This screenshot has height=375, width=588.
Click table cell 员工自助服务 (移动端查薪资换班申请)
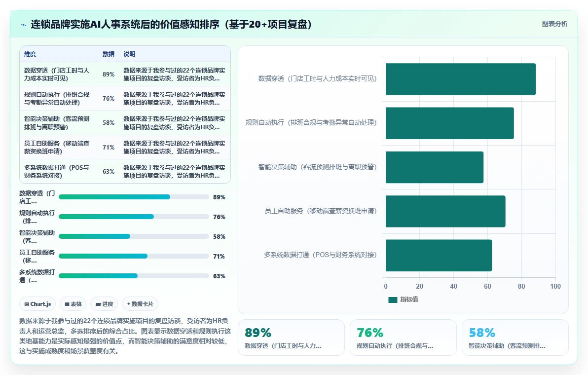pos(57,147)
